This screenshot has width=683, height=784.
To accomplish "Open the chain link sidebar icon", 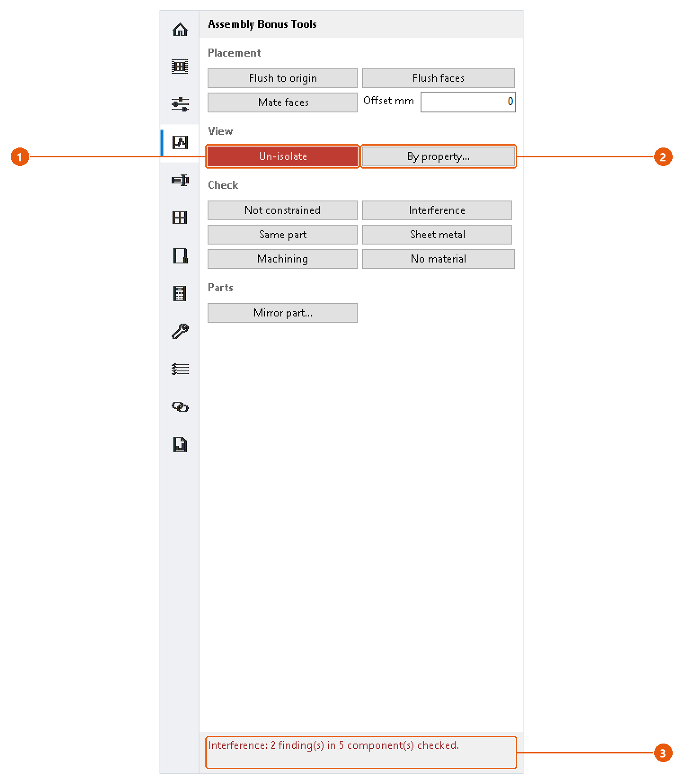I will point(180,407).
